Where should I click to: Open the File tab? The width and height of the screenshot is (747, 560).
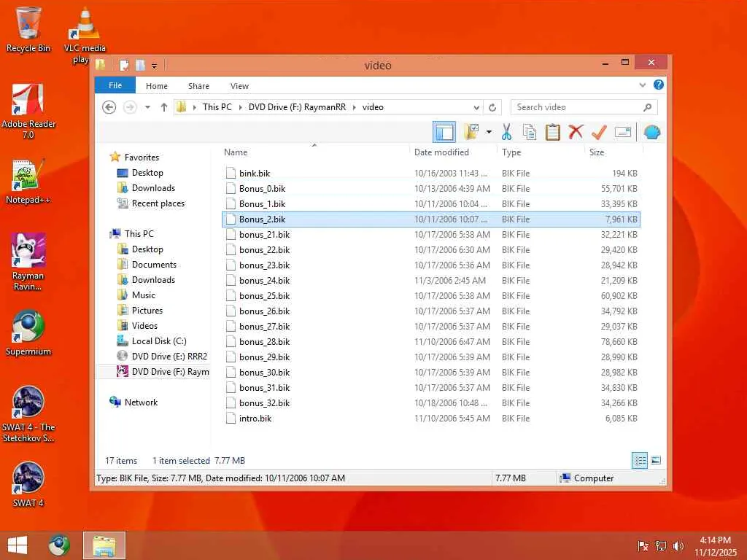115,85
